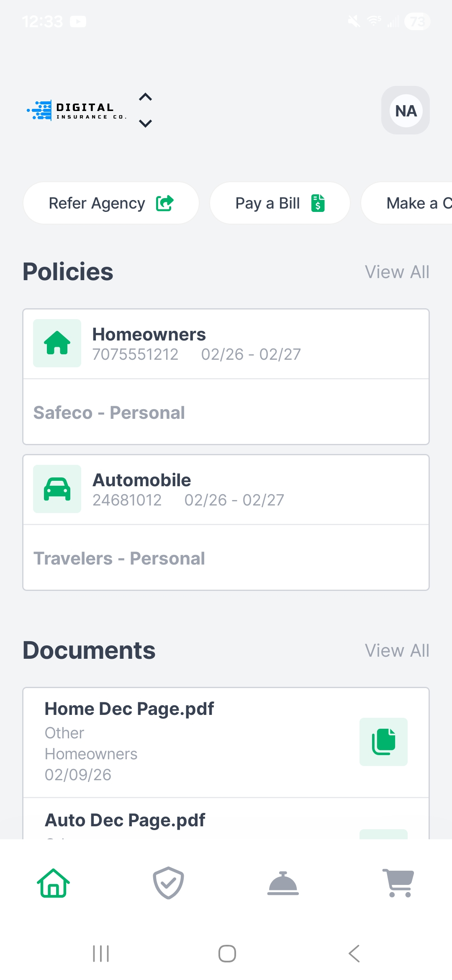Image resolution: width=452 pixels, height=980 pixels.
Task: Open the Auto Dec Page.pdf document
Action: [126, 820]
